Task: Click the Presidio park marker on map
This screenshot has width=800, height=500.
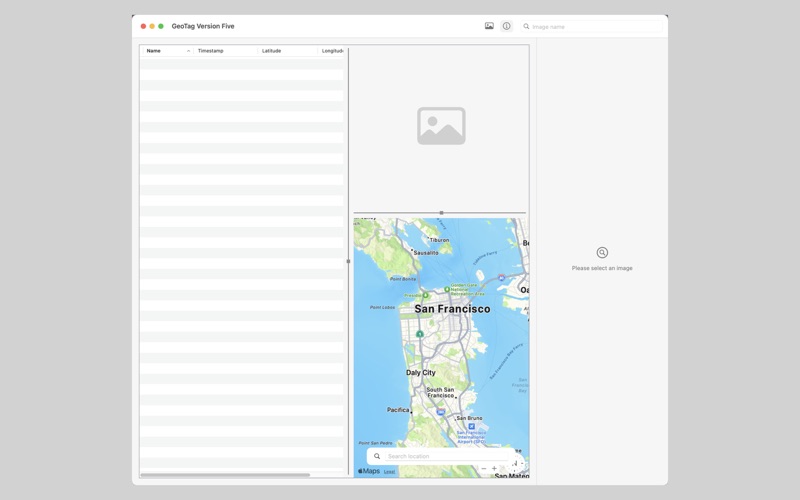Action: [x=426, y=295]
